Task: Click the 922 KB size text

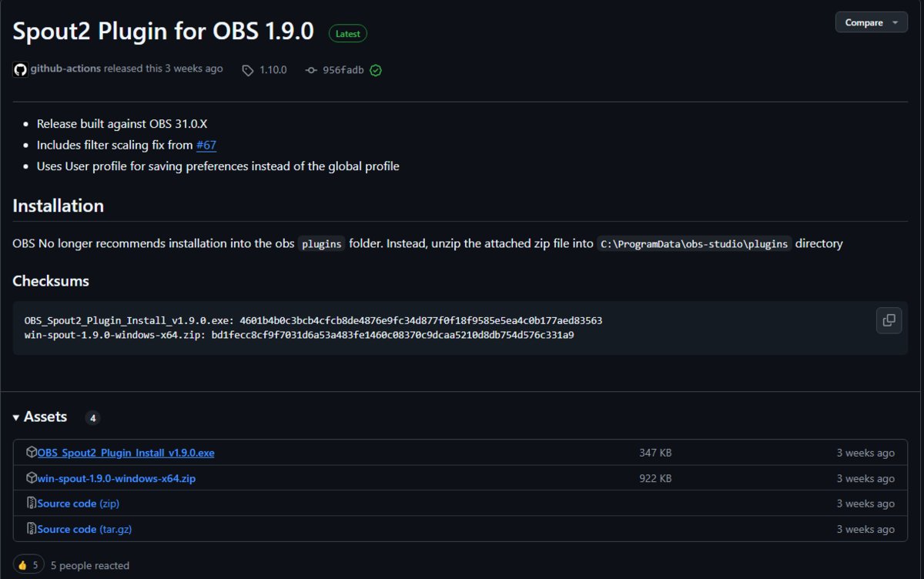Action: 655,478
